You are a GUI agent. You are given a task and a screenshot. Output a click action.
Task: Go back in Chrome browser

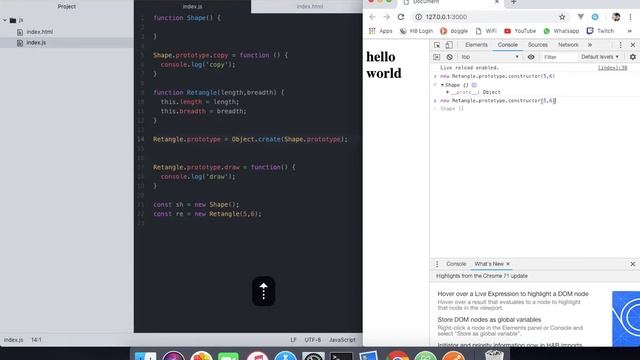372,17
